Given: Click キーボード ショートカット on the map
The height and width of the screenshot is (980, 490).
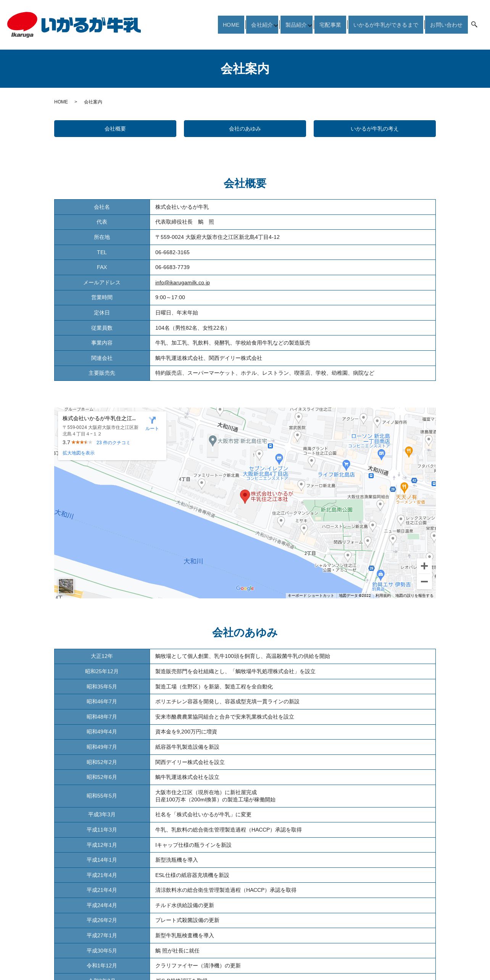Looking at the screenshot, I should (311, 595).
